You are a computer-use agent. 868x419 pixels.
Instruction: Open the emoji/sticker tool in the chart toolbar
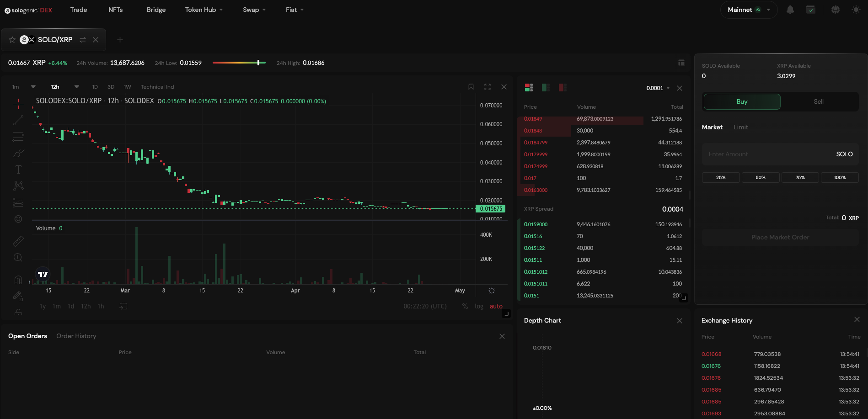(x=18, y=218)
